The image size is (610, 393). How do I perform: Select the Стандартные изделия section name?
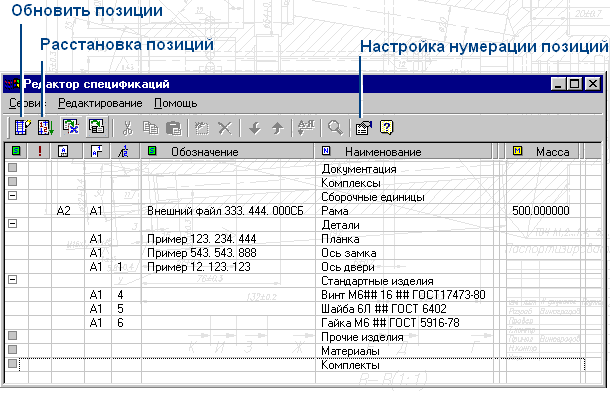tap(377, 281)
